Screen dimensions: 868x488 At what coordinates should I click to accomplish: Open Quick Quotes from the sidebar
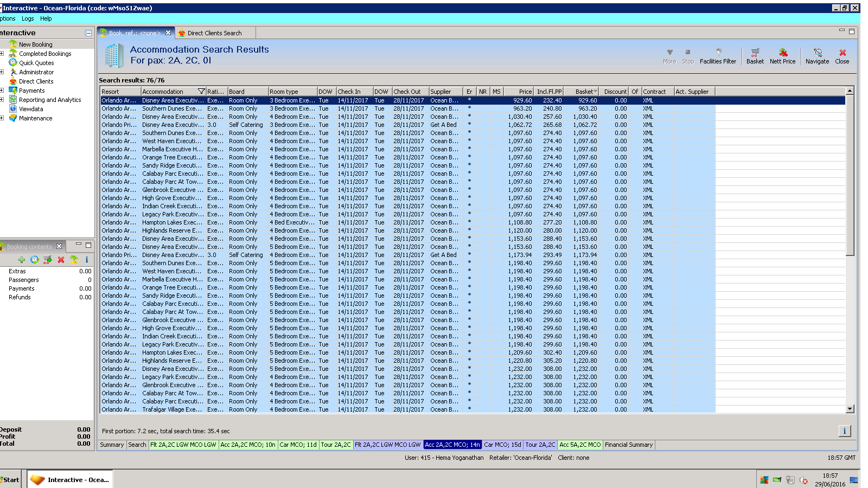click(36, 63)
